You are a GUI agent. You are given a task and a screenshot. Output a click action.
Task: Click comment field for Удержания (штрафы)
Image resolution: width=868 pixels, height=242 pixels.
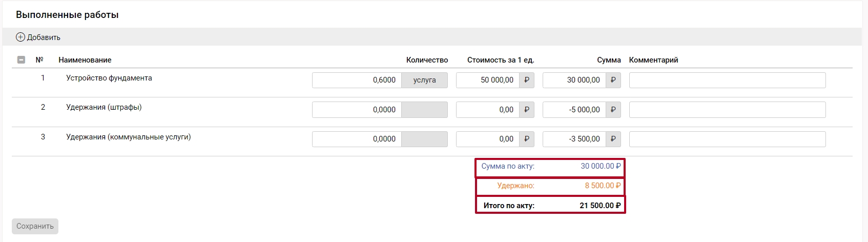coord(727,110)
